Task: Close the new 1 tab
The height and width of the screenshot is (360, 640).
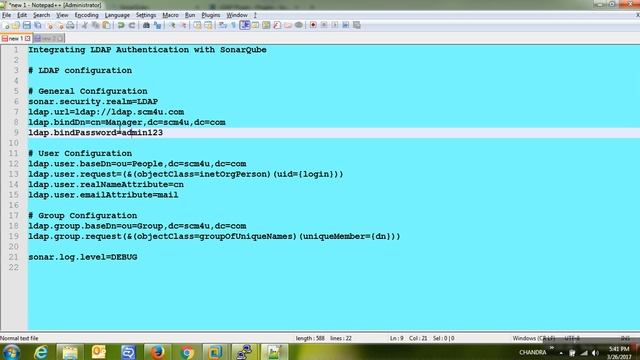Action: (28, 38)
